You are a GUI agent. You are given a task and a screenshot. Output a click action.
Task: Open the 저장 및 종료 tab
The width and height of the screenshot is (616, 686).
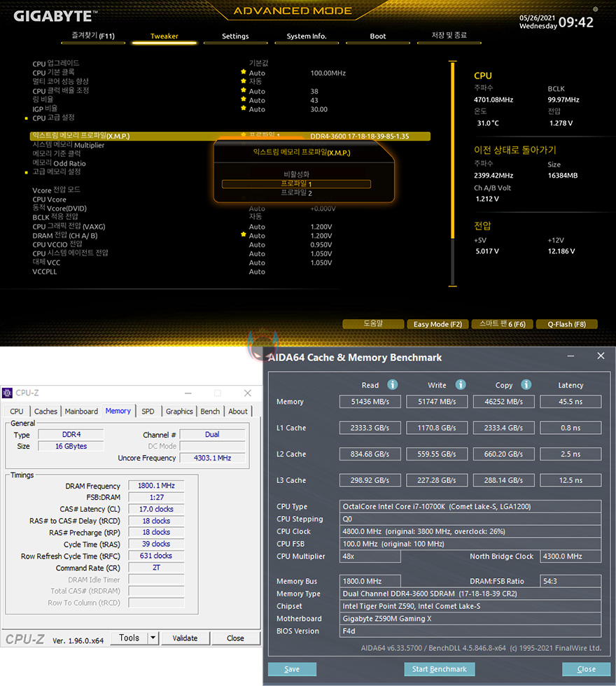[x=449, y=36]
